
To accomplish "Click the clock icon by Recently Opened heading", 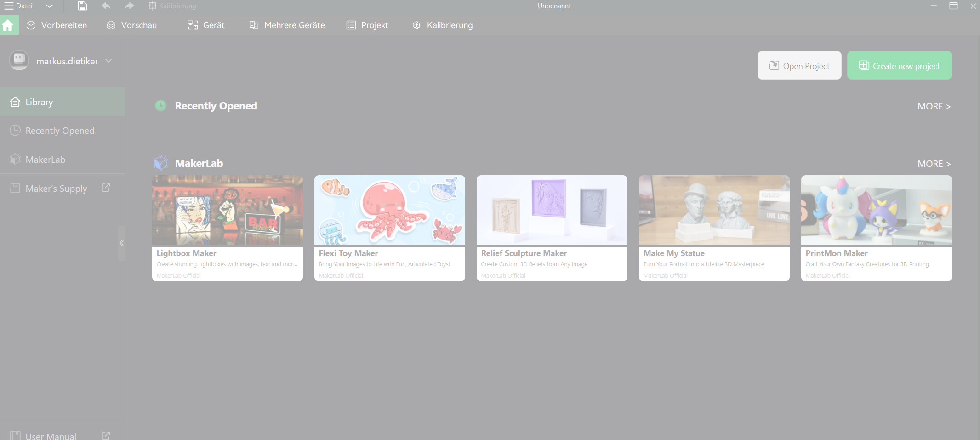I will point(160,106).
